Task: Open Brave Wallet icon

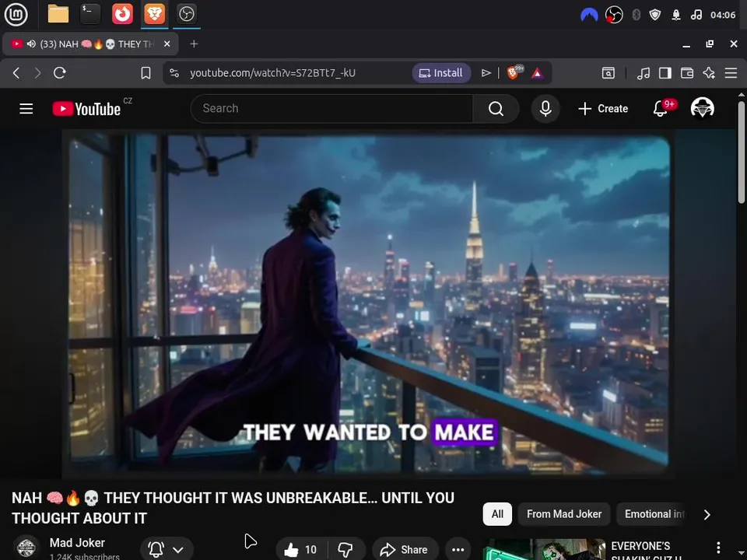Action: (x=687, y=73)
